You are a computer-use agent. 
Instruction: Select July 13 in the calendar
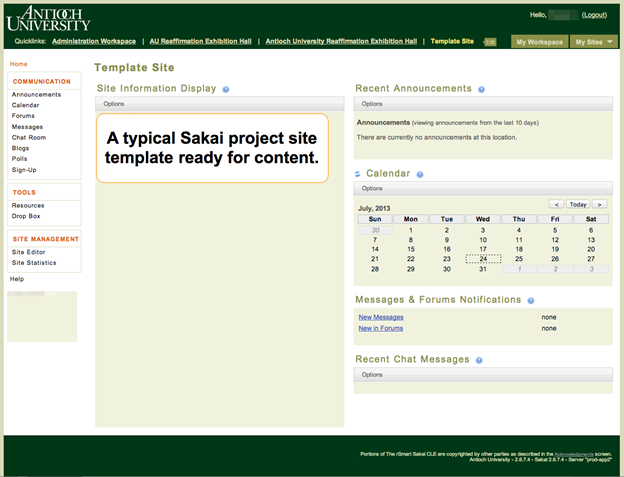tap(591, 240)
